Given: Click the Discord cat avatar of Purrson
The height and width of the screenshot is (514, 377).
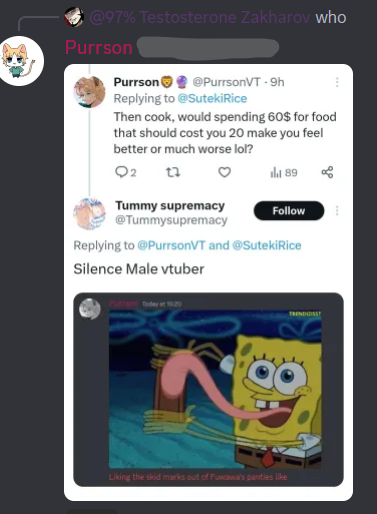Looking at the screenshot, I should click(21, 61).
